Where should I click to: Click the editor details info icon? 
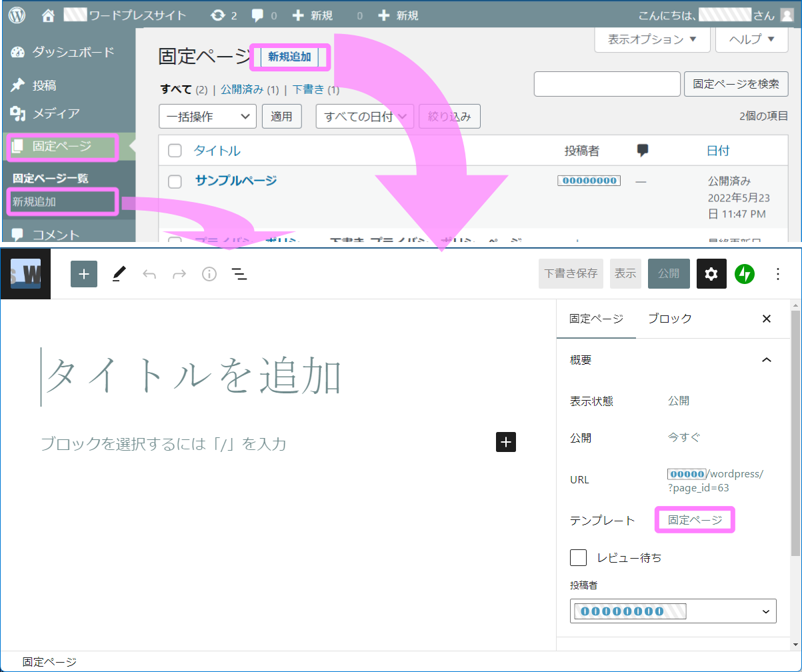coord(208,273)
